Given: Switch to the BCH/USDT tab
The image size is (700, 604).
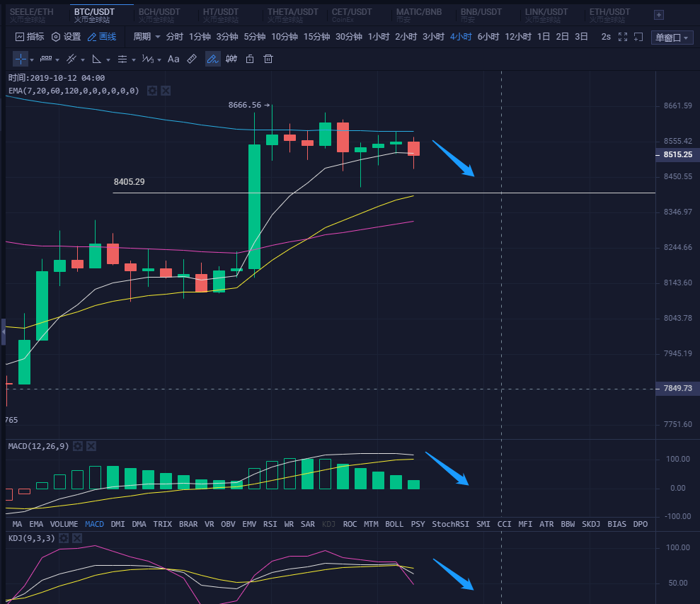Looking at the screenshot, I should tap(159, 15).
